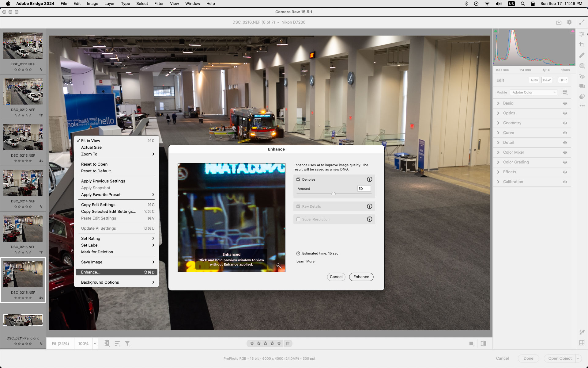The width and height of the screenshot is (588, 368).
Task: Click the Learn More link in Enhance dialog
Action: pos(305,261)
